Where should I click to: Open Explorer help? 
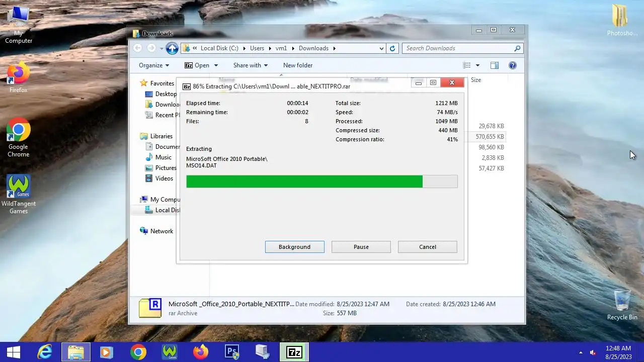(513, 65)
